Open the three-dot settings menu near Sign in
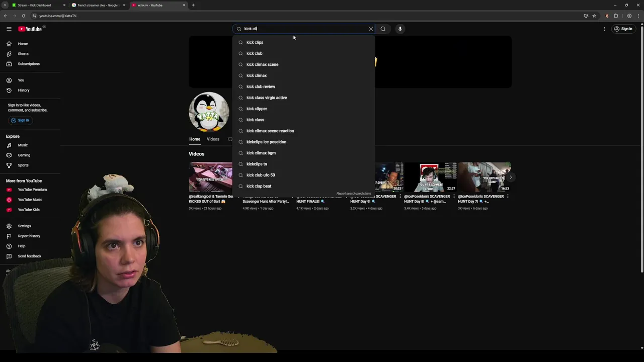 point(604,29)
